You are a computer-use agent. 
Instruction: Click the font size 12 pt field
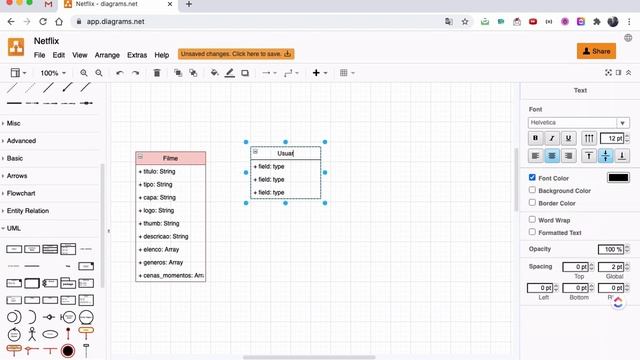coord(612,138)
